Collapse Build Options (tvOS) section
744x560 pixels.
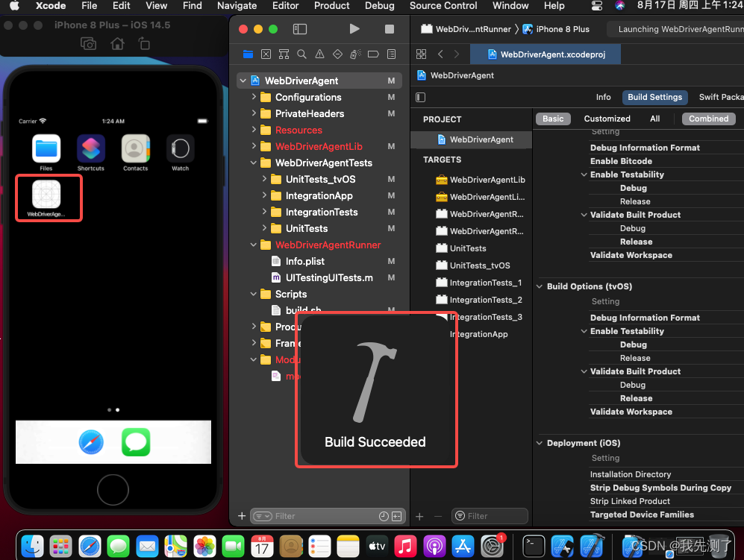tap(540, 286)
